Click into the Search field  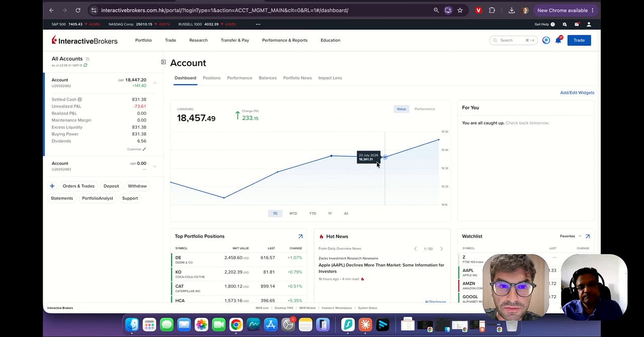[x=513, y=40]
